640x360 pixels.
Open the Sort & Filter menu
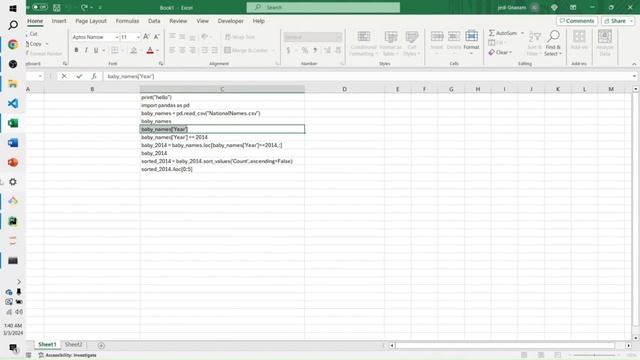(534, 43)
